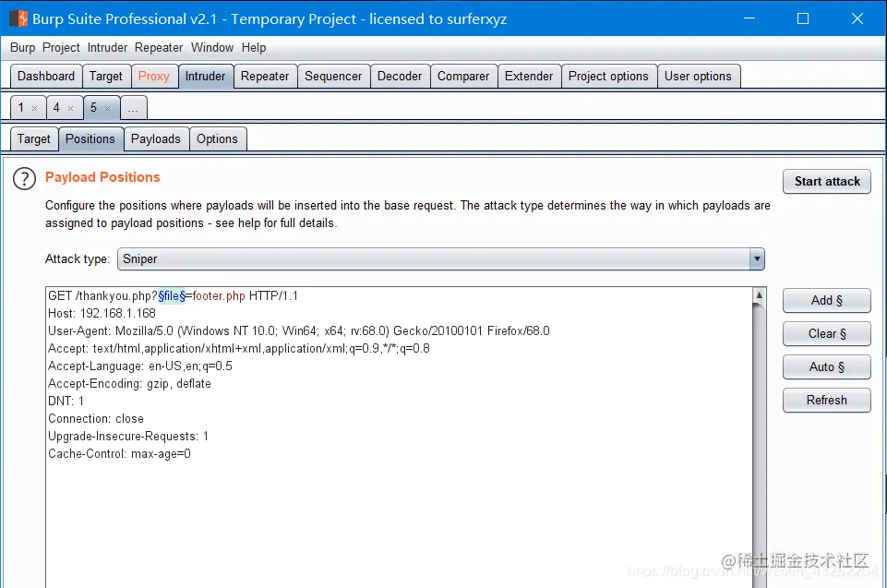Click the Clear § button
This screenshot has width=887, height=588.
[826, 334]
